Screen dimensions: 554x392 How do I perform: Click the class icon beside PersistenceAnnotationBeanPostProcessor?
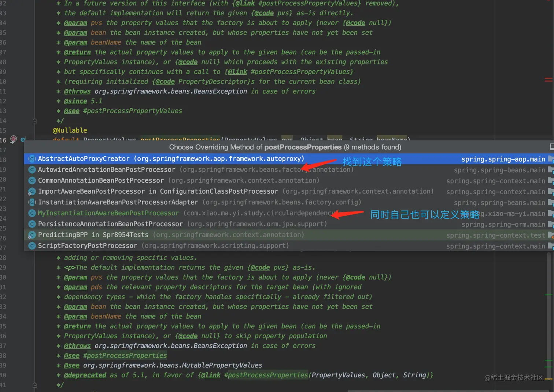(32, 224)
